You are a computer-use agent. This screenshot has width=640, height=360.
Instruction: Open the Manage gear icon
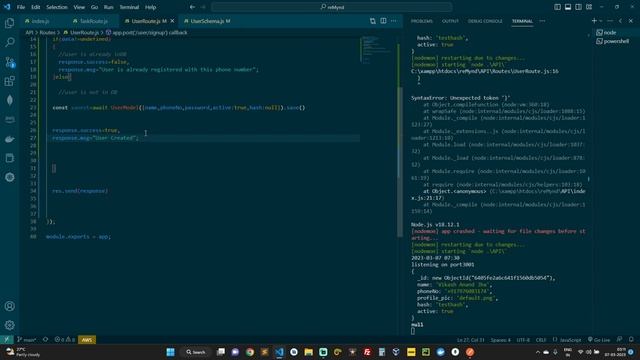click(x=9, y=325)
